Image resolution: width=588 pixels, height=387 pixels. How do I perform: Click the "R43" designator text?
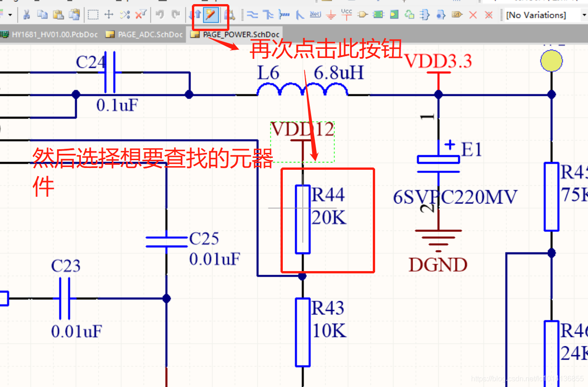(x=328, y=308)
